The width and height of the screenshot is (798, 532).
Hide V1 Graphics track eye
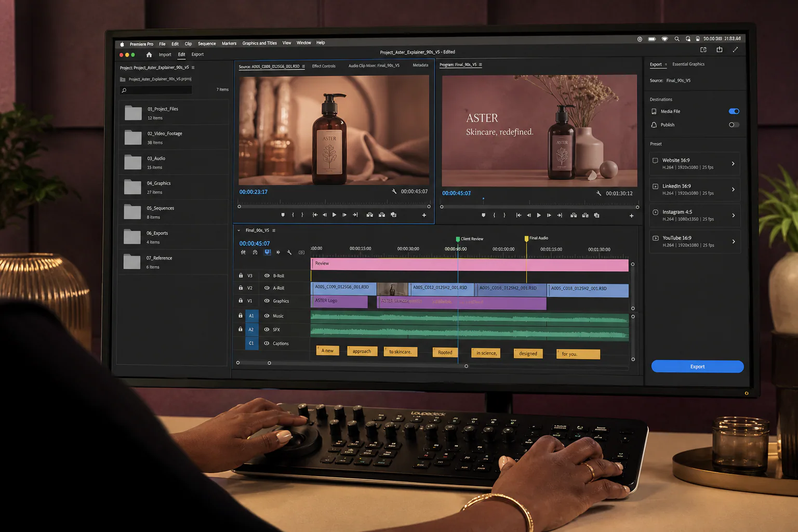coord(267,301)
